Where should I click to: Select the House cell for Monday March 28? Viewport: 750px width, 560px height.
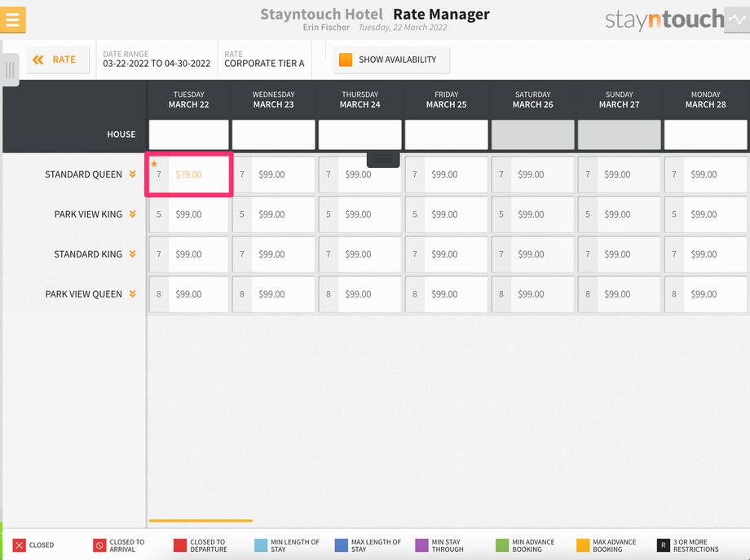(x=705, y=134)
